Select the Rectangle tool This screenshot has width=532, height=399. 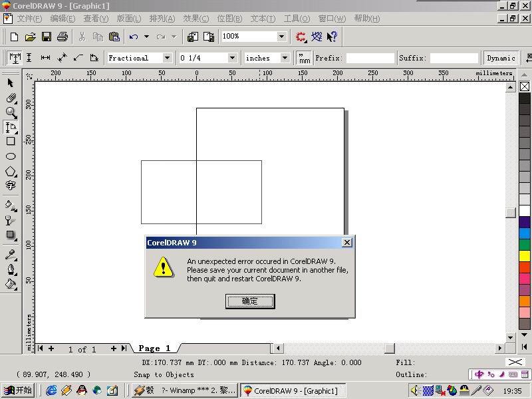pos(11,141)
